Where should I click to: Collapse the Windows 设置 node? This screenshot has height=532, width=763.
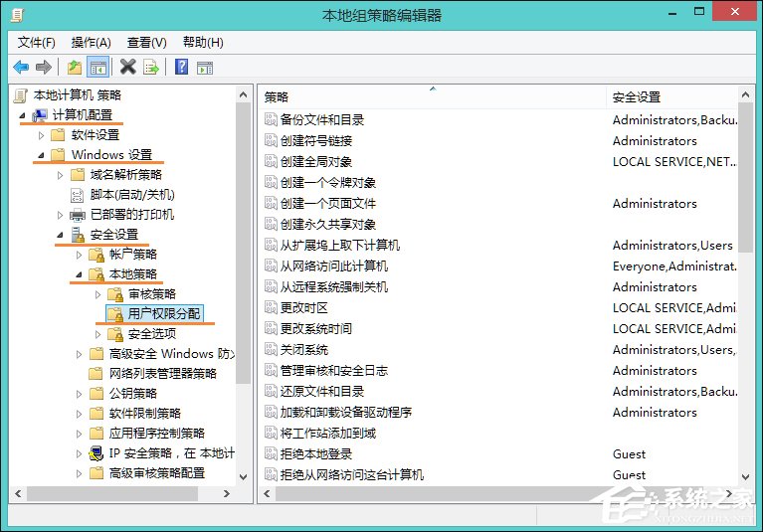pos(42,155)
